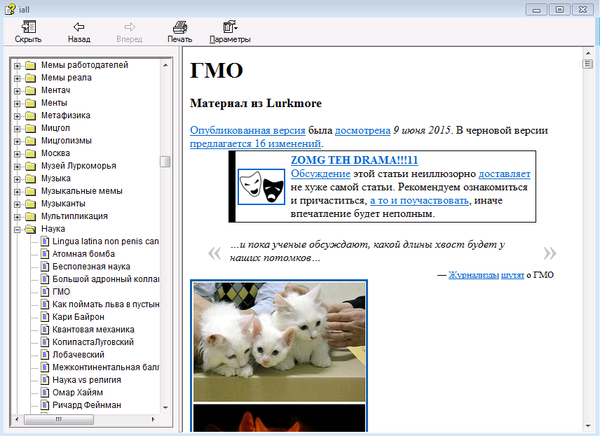Viewport: 600px width, 436px height.
Task: Expand the Музыкальные мемы node
Action: (x=17, y=192)
